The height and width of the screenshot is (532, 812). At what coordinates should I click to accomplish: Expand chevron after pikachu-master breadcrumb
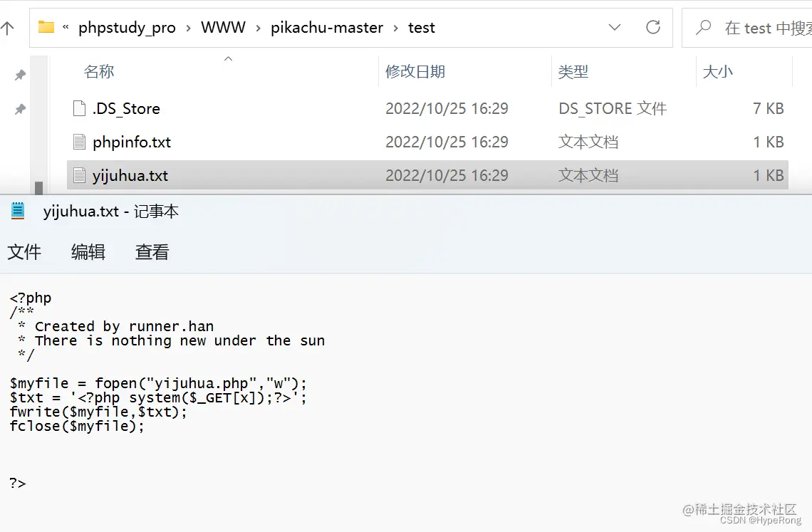coord(395,28)
